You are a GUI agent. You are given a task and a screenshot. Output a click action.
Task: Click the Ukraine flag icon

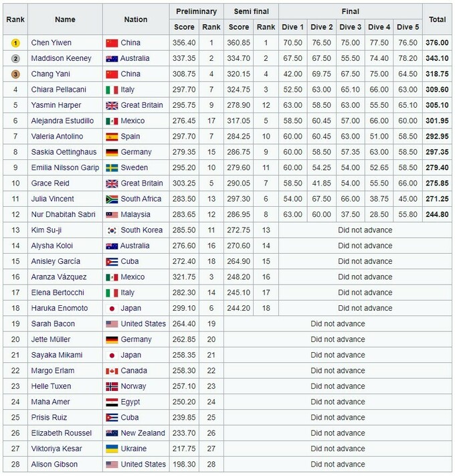[x=112, y=449]
